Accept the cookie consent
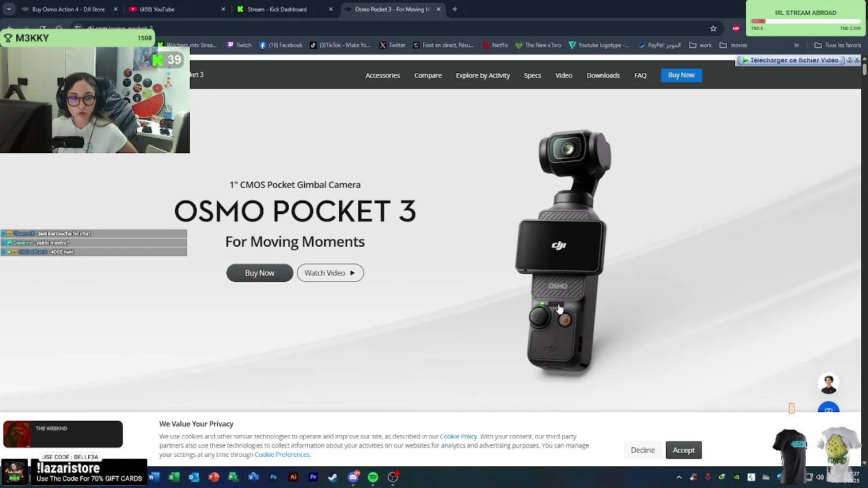The height and width of the screenshot is (488, 868). coord(684,450)
